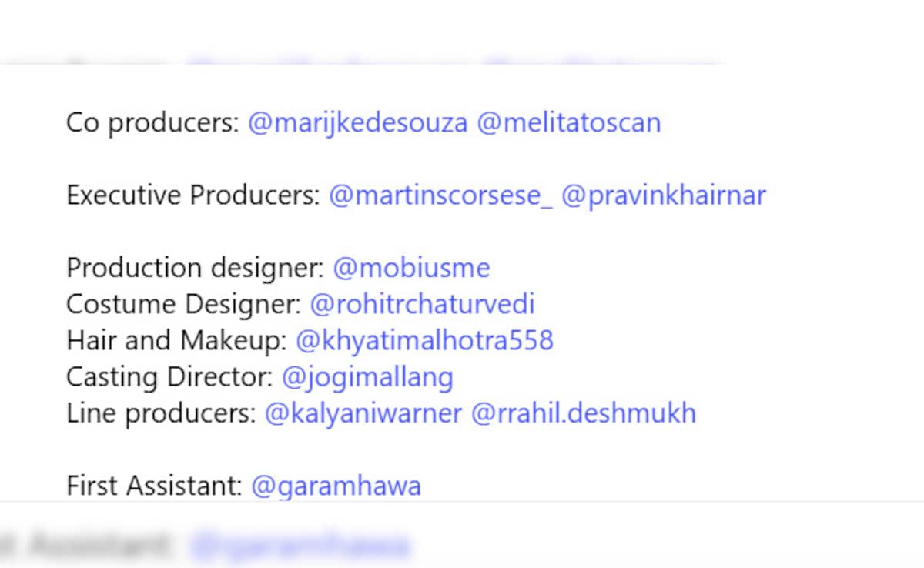Open the @rrahil.deshmukh profile mention
Image resolution: width=924 pixels, height=568 pixels.
pos(583,413)
